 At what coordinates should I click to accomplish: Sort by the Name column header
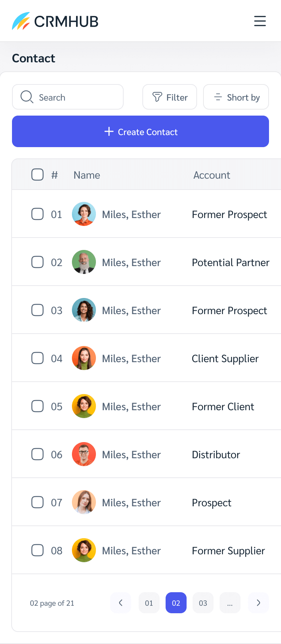point(87,175)
